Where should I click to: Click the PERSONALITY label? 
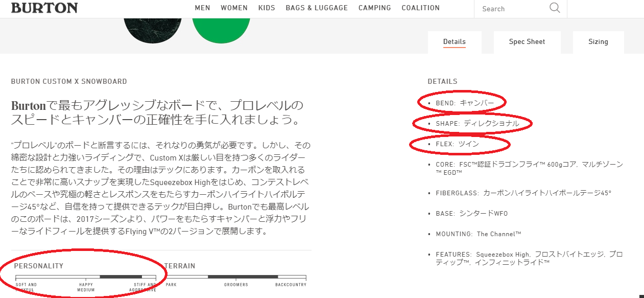(x=39, y=266)
